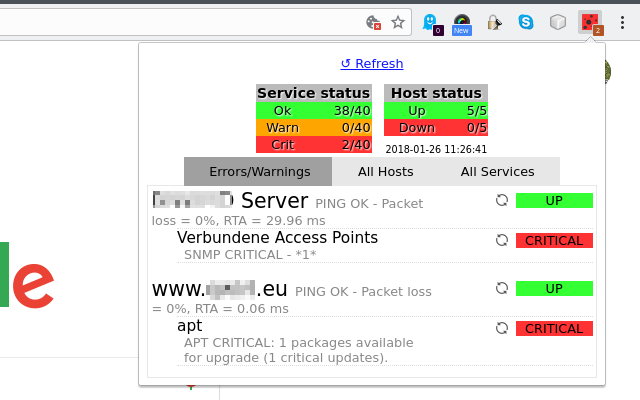
Task: Click the CRITICAL status of apt
Action: point(554,329)
